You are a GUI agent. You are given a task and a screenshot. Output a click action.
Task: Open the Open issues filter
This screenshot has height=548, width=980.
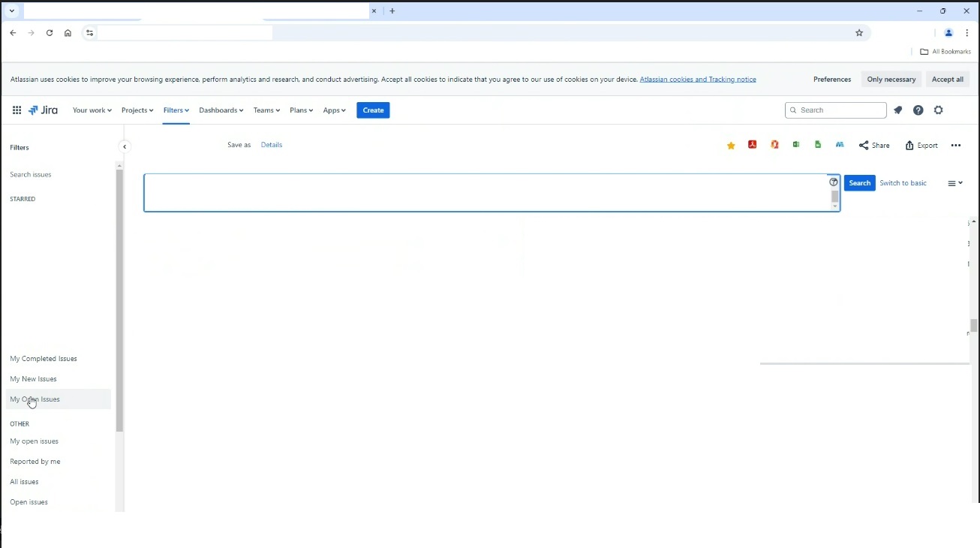coord(29,502)
